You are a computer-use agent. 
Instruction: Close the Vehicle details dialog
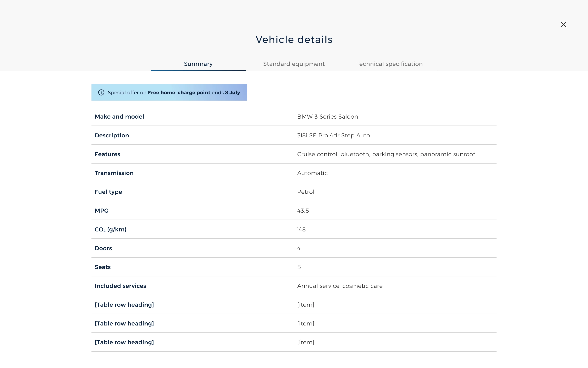coord(563,25)
